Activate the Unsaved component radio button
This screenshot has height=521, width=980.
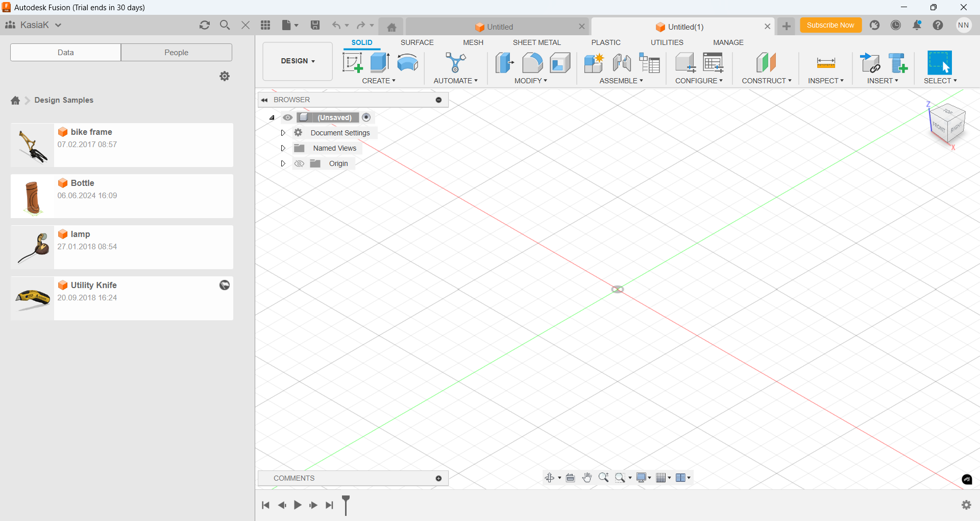pos(366,117)
